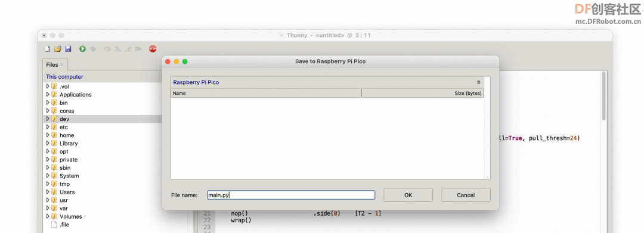Expand the etc folder arrow

48,127
